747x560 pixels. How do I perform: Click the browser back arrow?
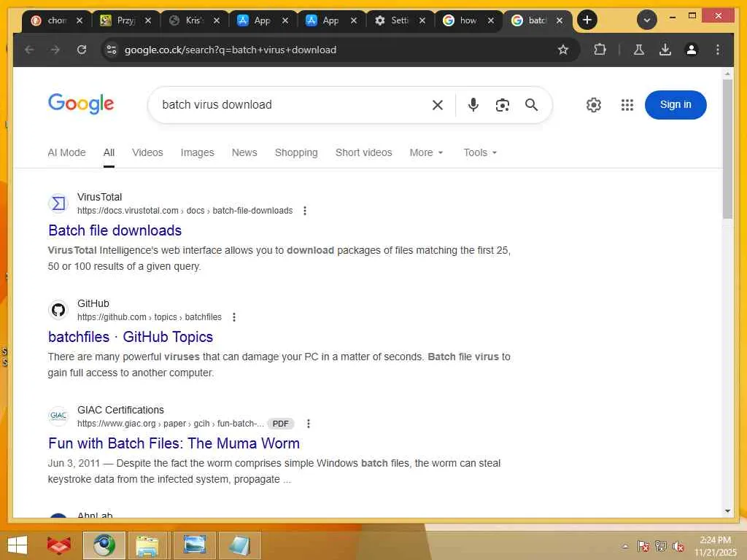(29, 50)
